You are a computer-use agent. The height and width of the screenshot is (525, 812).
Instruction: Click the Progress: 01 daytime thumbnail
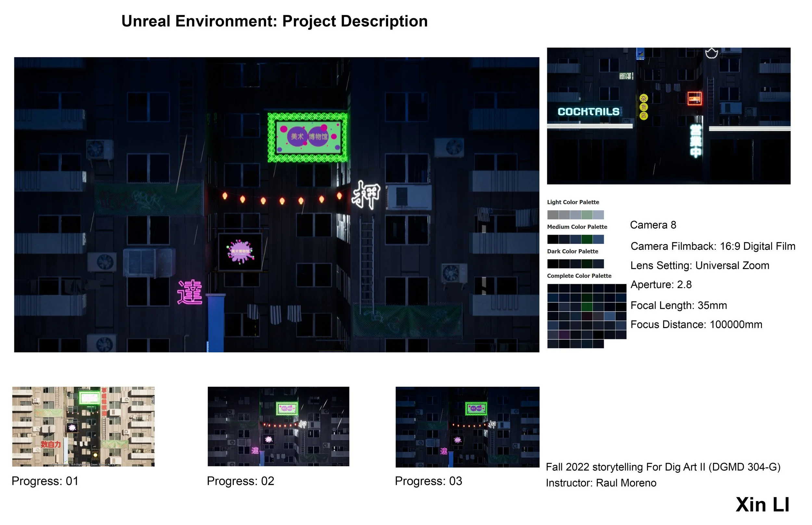click(83, 426)
